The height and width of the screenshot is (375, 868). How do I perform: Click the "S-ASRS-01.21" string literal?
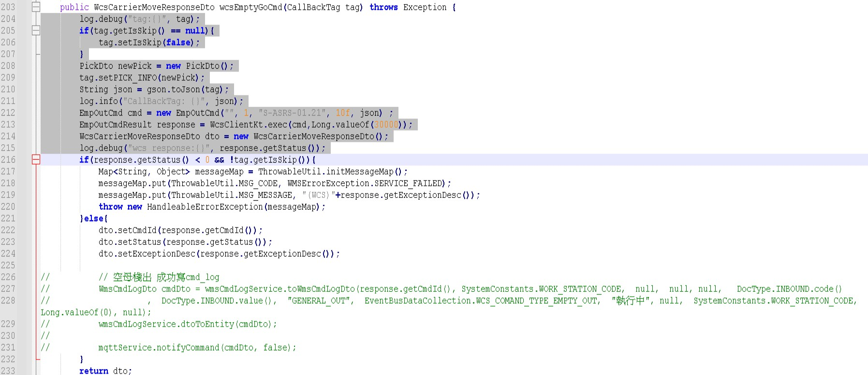(292, 113)
